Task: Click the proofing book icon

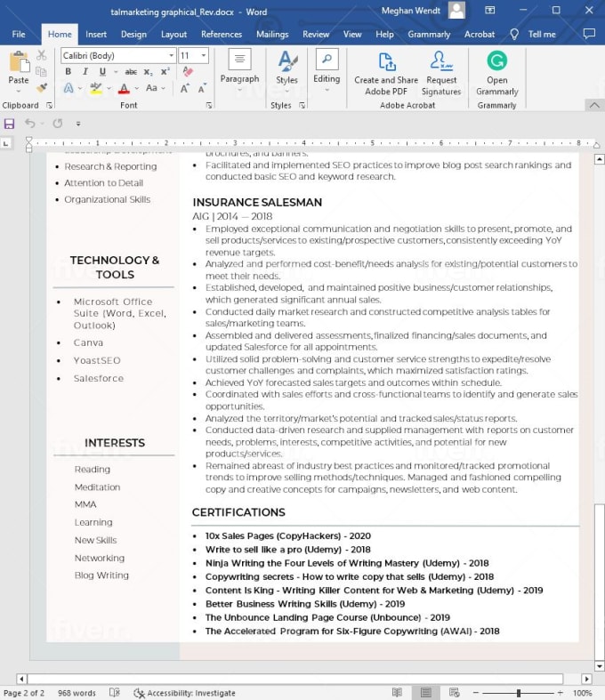Action: (x=115, y=692)
